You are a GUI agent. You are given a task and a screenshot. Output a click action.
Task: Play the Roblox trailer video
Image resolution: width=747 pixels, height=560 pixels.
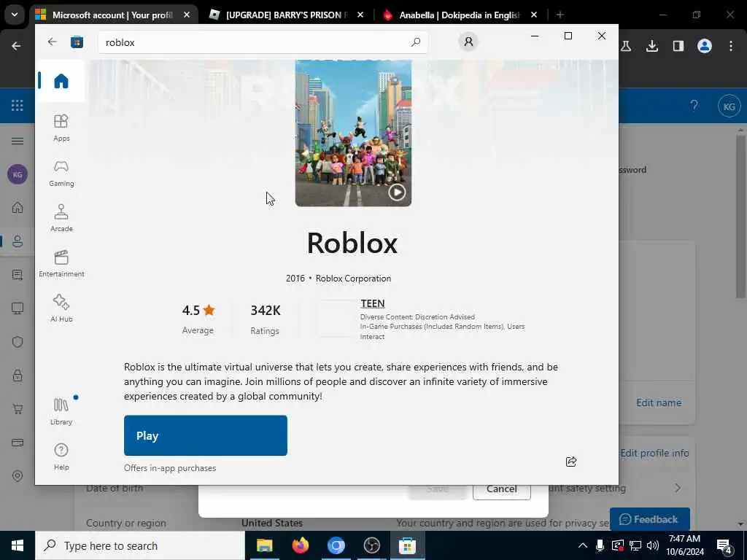[397, 192]
